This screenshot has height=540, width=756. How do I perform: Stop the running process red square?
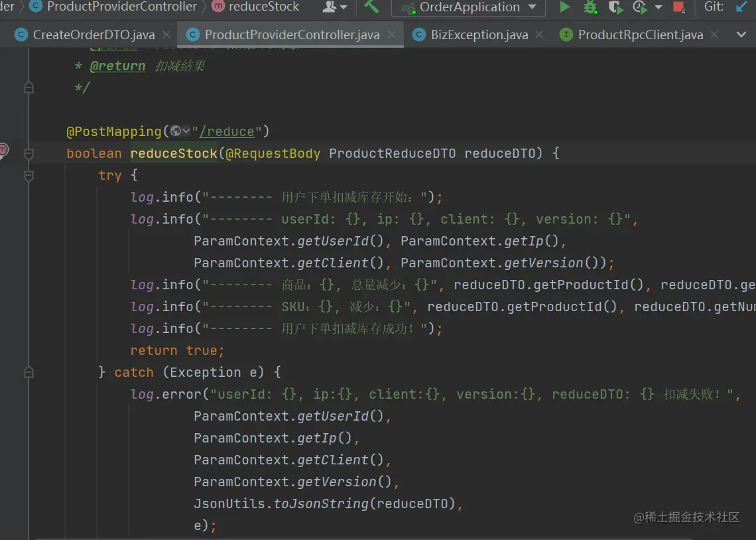[x=679, y=7]
